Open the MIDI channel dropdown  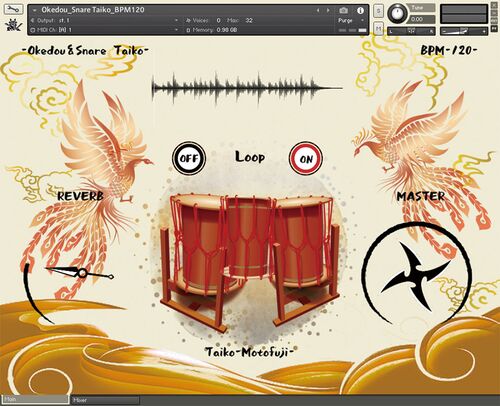pos(104,30)
